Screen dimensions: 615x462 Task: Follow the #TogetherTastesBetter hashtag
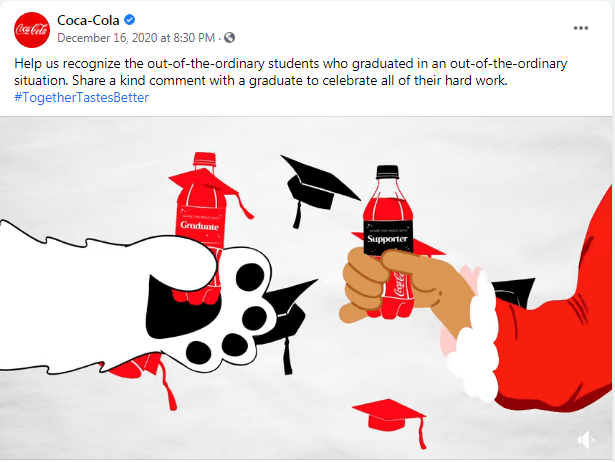point(81,97)
